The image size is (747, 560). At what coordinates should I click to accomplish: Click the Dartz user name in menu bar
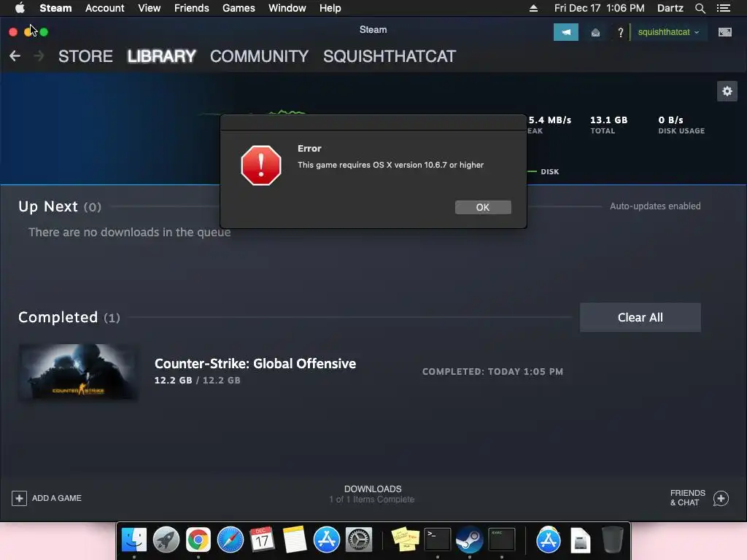click(x=670, y=8)
